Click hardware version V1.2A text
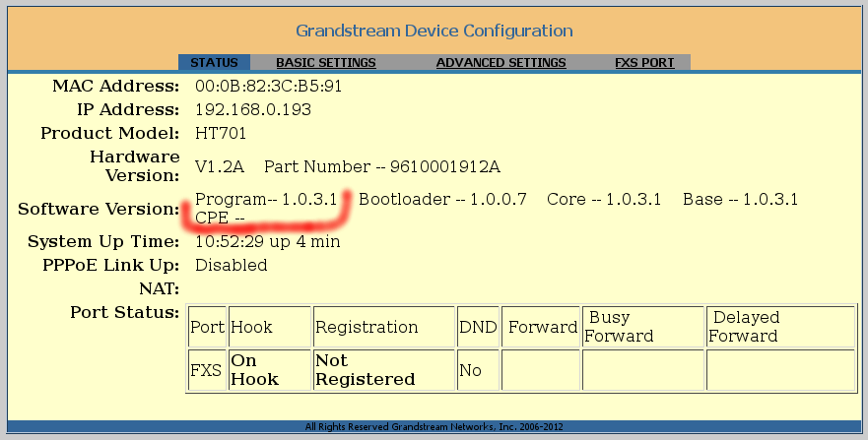 (x=219, y=166)
